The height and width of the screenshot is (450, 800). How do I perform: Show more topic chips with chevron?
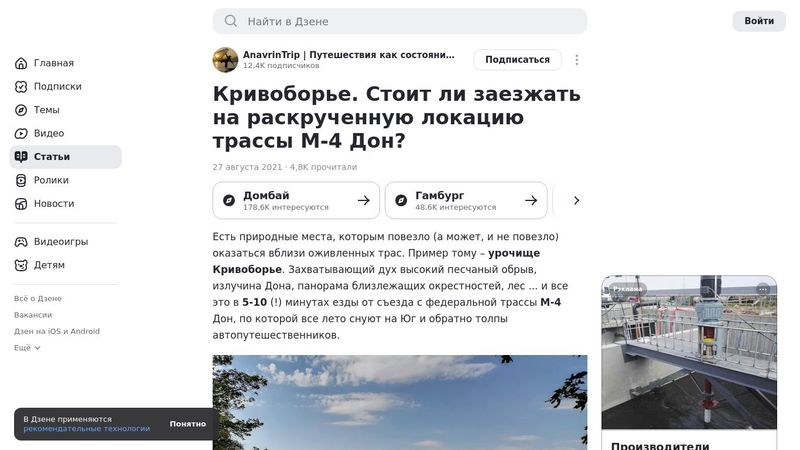(577, 201)
